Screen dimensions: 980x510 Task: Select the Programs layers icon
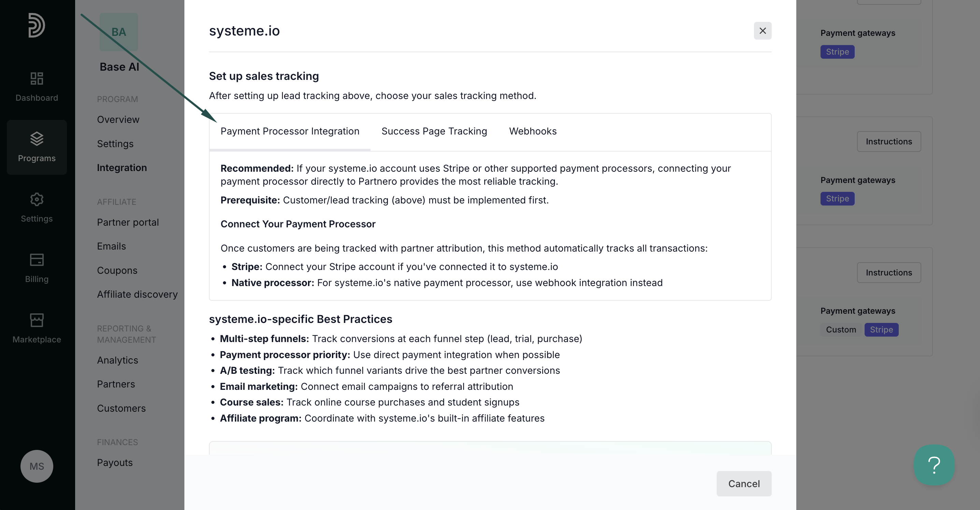click(x=37, y=139)
